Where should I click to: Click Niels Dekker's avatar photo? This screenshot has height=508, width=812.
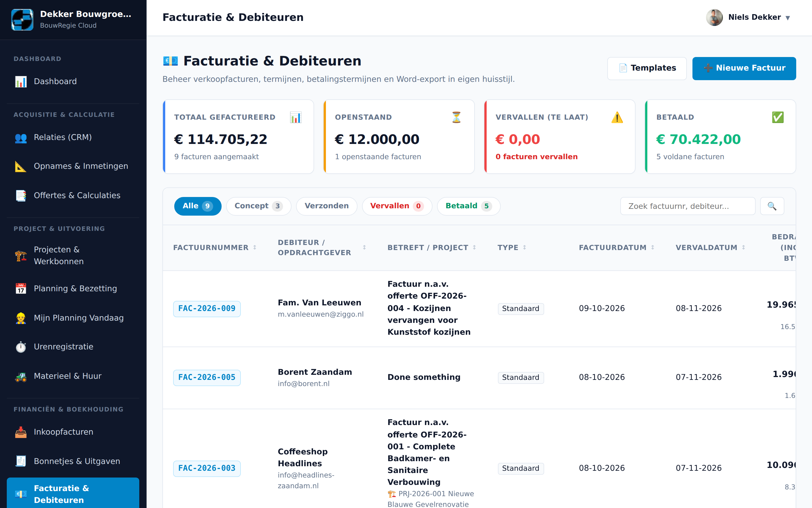pyautogui.click(x=714, y=17)
